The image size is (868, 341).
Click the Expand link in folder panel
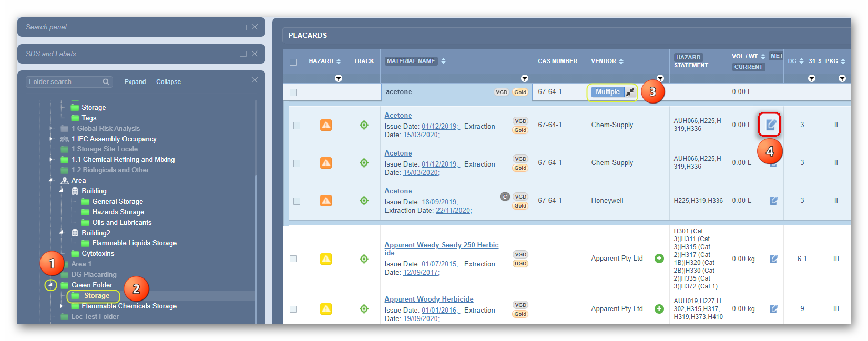point(135,82)
